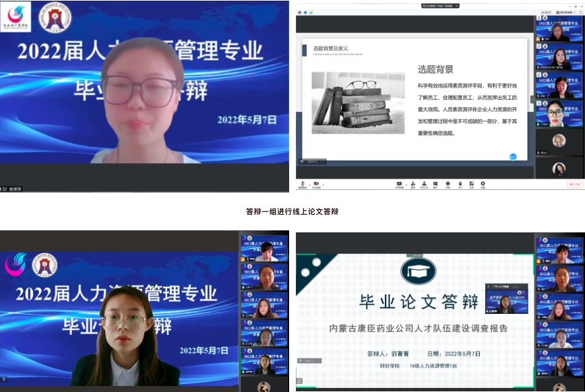Turn on the camera in the slide-sharing meeting toolbar

(x=316, y=185)
